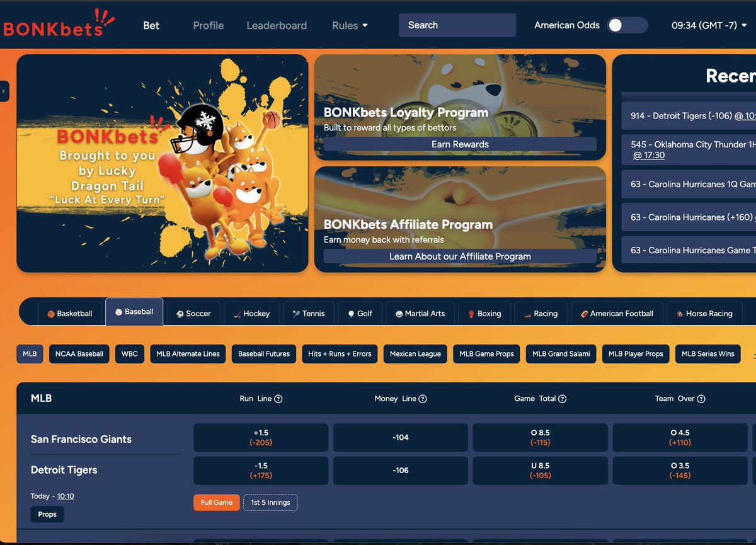This screenshot has width=756, height=545.
Task: Click the Search input field
Action: click(x=457, y=25)
